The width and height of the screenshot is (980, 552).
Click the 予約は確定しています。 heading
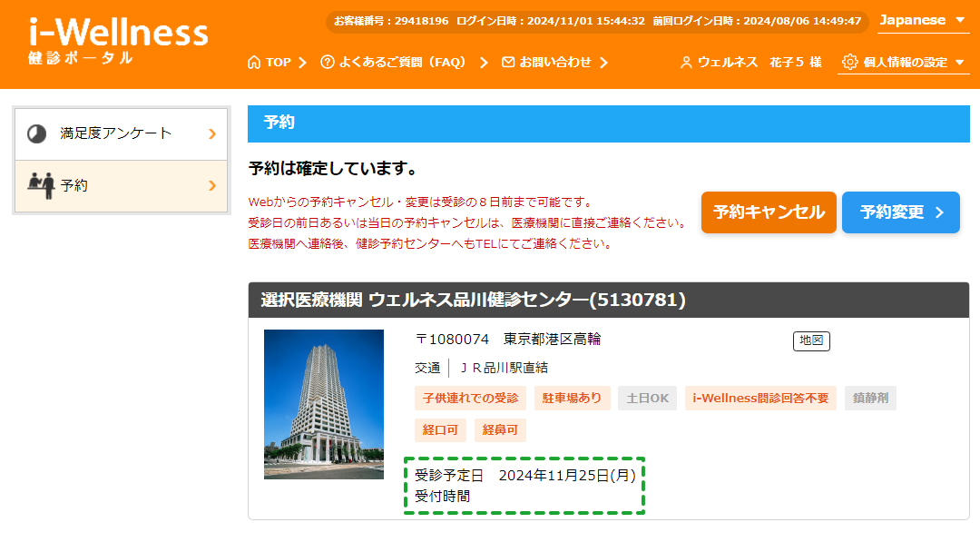click(x=332, y=169)
